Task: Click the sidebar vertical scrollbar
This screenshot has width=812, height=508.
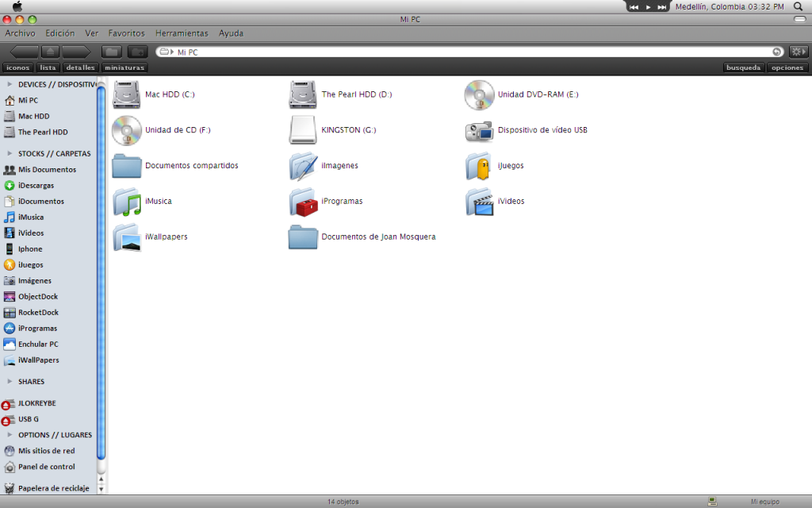Action: click(101, 272)
